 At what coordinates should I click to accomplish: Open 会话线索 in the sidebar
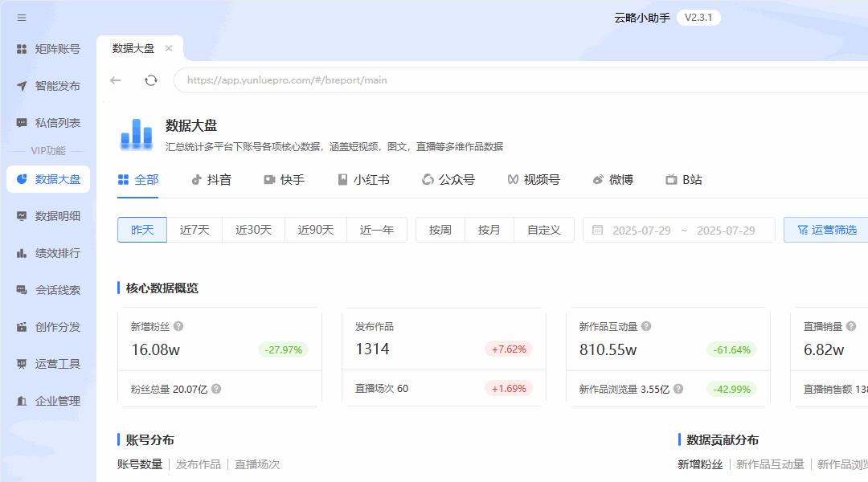tap(48, 290)
